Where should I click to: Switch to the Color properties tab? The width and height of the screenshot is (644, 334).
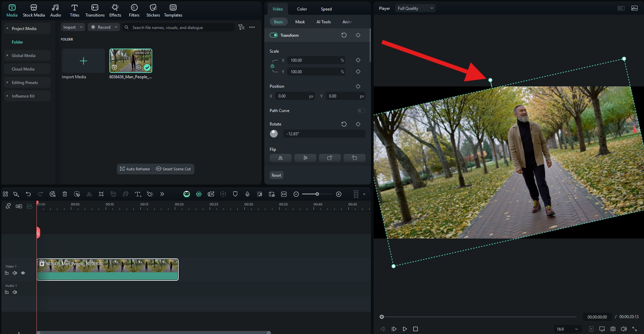pyautogui.click(x=302, y=9)
